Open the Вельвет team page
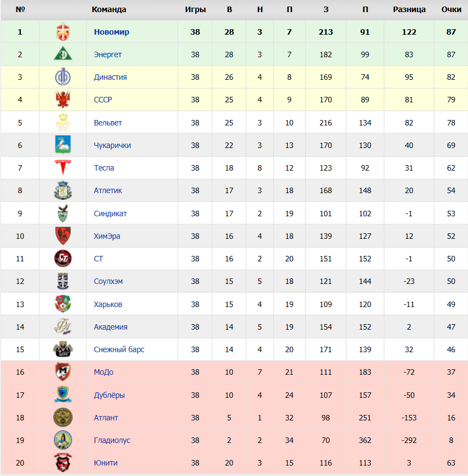This screenshot has height=476, width=468. coord(108,123)
